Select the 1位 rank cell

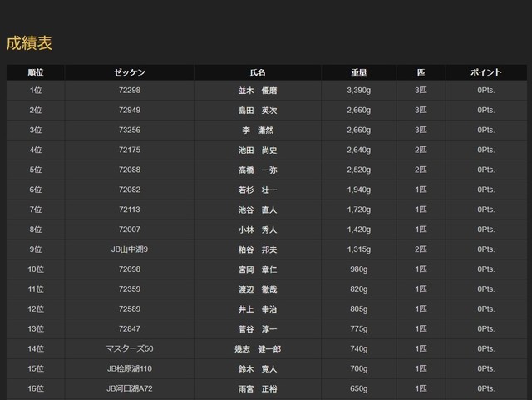click(x=36, y=90)
